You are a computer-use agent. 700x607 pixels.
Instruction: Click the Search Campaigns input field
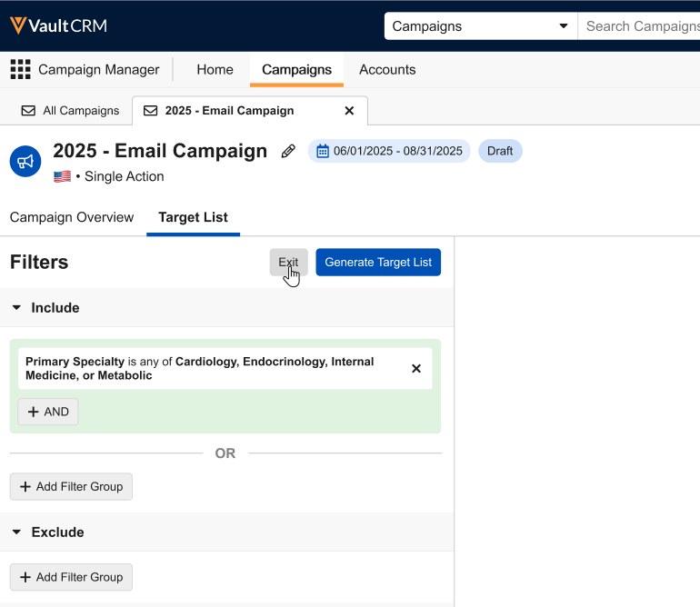pyautogui.click(x=640, y=26)
